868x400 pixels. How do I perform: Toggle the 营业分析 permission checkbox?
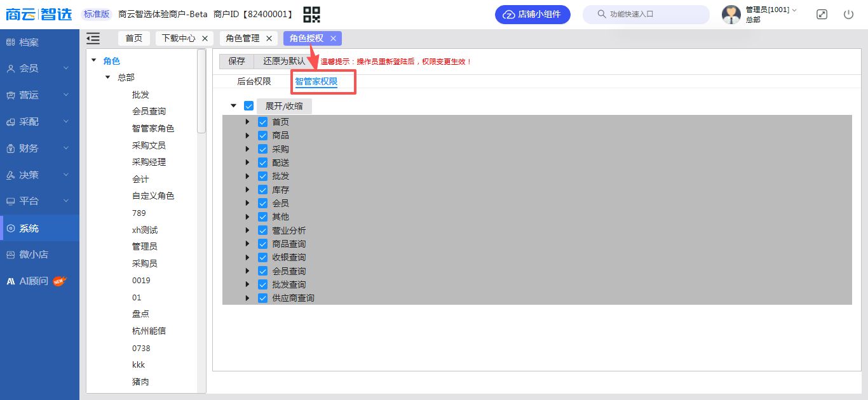[x=262, y=230]
